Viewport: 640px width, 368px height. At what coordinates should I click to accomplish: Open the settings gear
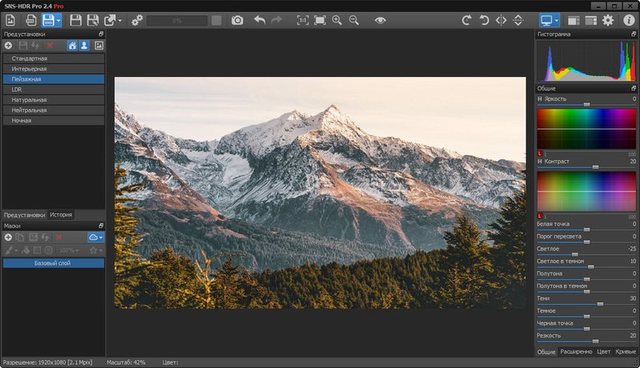click(608, 20)
